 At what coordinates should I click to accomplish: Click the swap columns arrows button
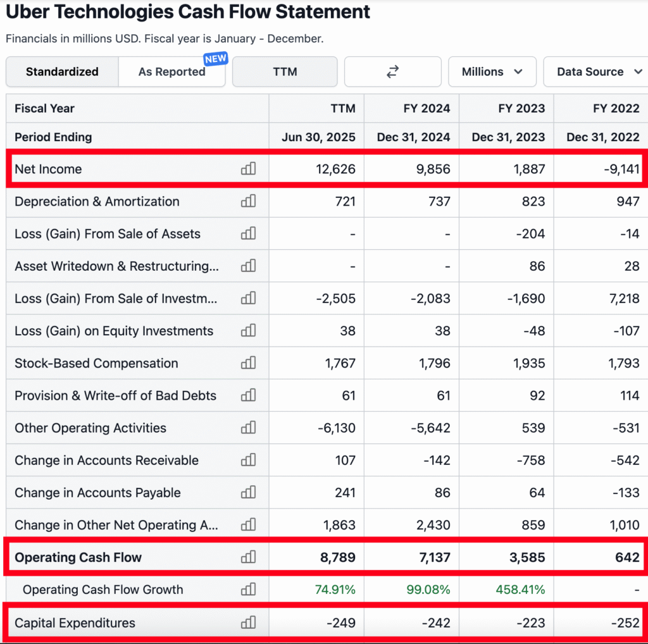(x=392, y=71)
